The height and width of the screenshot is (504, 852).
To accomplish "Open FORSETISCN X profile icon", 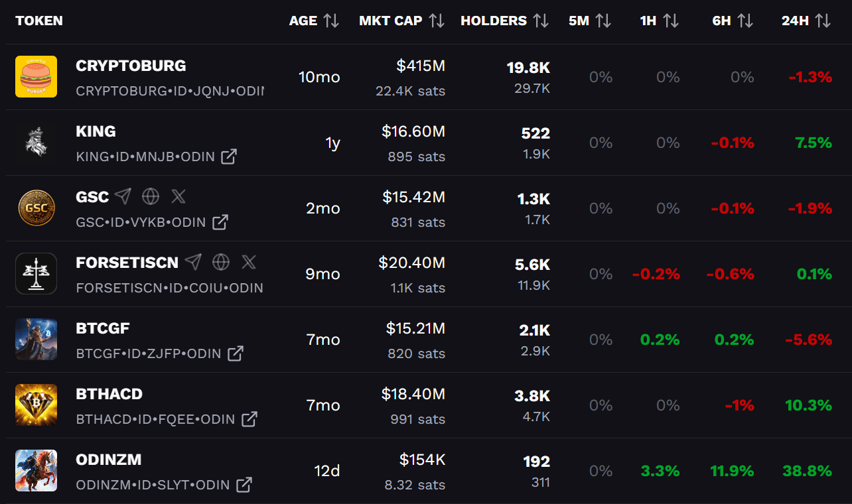I will pyautogui.click(x=249, y=262).
